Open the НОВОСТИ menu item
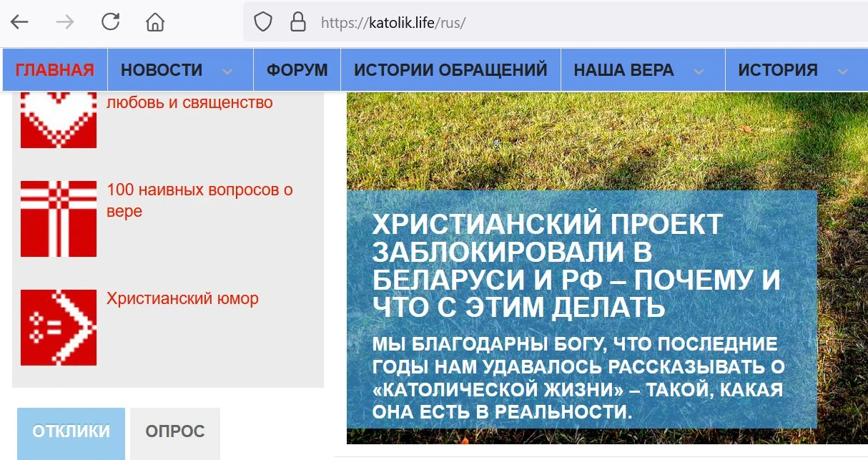 pos(162,70)
